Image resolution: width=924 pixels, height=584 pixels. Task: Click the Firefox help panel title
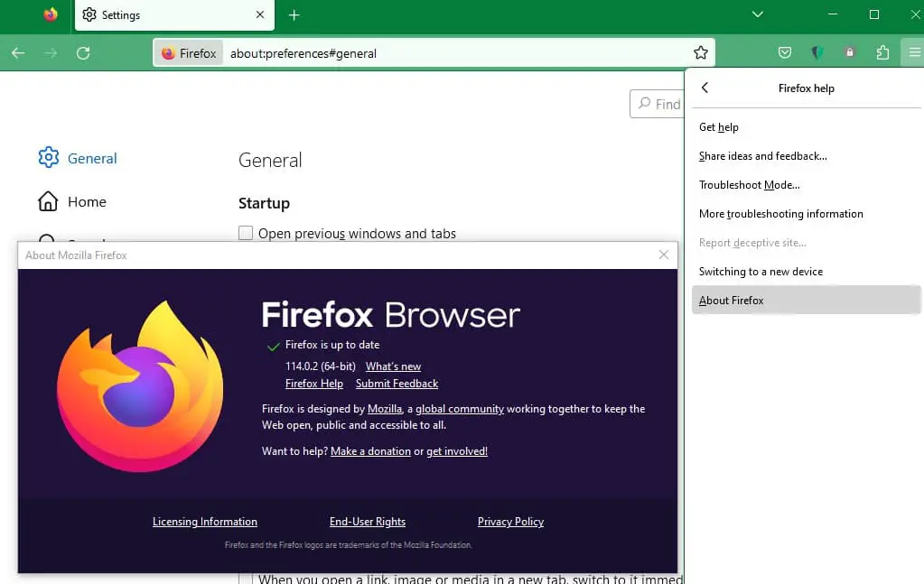pos(807,88)
